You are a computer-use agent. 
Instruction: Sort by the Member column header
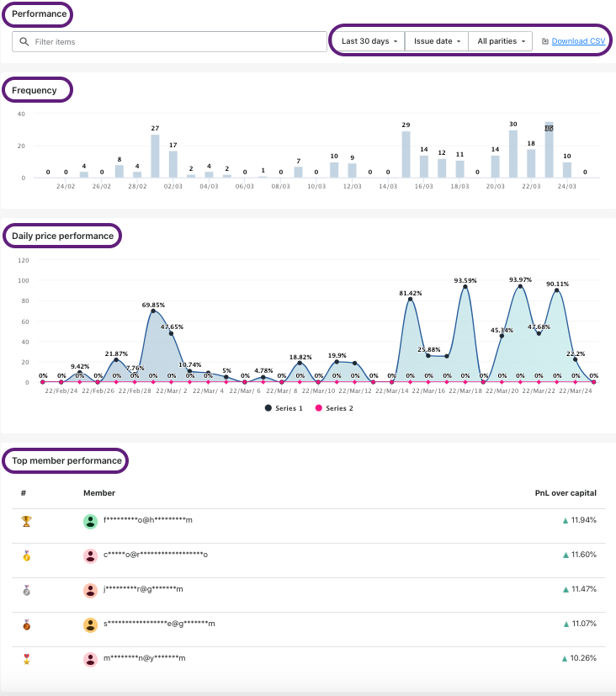pyautogui.click(x=99, y=493)
